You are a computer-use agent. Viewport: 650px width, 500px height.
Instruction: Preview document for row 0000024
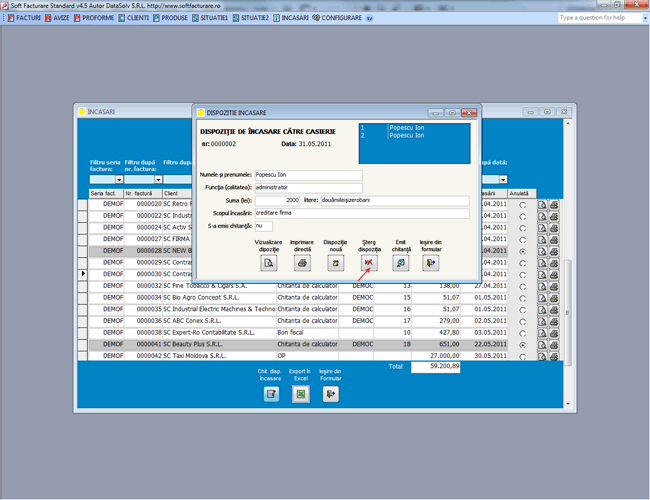pyautogui.click(x=542, y=228)
